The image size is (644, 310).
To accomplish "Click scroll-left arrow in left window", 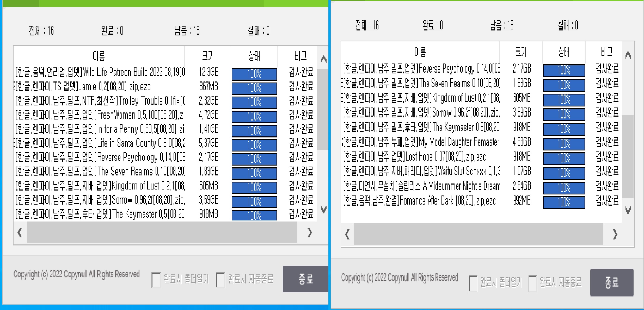I will click(20, 232).
